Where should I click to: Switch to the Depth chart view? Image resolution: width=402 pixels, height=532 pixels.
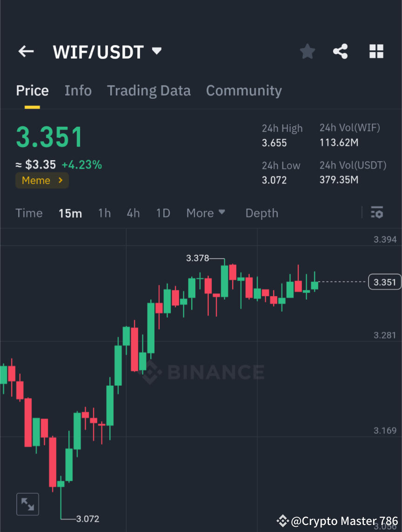(261, 213)
